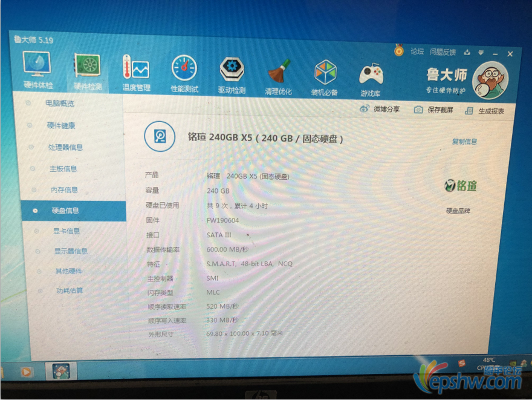Select 显示器信息 in the sidebar
This screenshot has width=532, height=400.
pos(71,251)
